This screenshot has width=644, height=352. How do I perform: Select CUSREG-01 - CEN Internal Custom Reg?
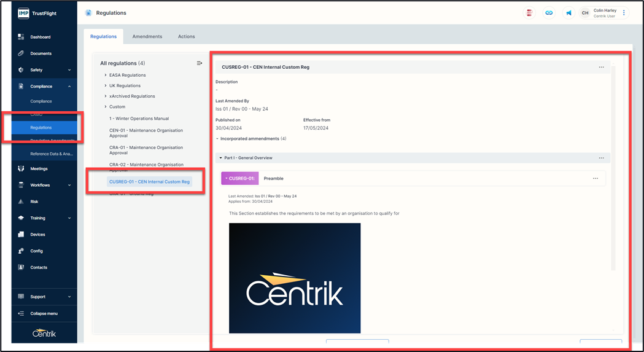[x=150, y=181]
